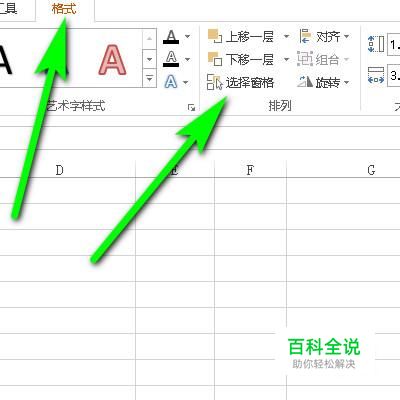
Task: Click the 排列 group label
Action: coord(280,106)
